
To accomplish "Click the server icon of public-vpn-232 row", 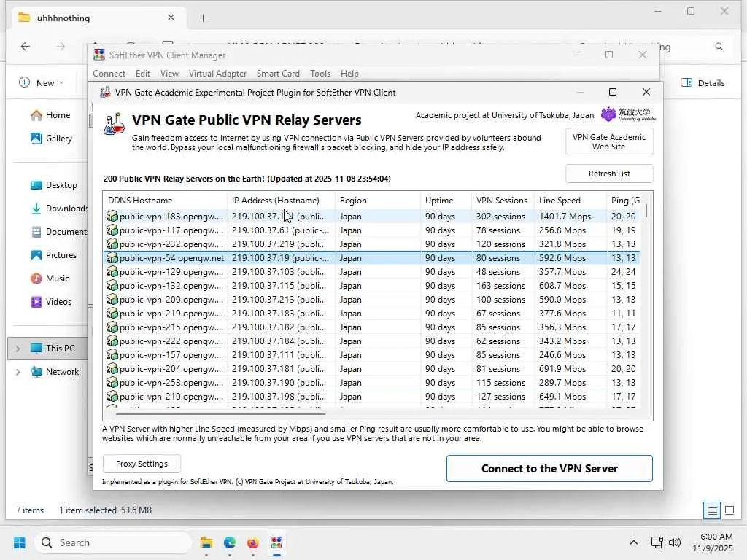I will click(x=112, y=244).
